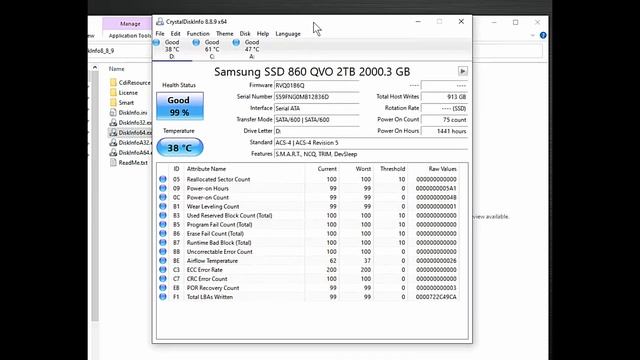Screen dimensions: 640x360
Task: Select DiskInfo64 executable in Explorer
Action: pyautogui.click(x=131, y=132)
